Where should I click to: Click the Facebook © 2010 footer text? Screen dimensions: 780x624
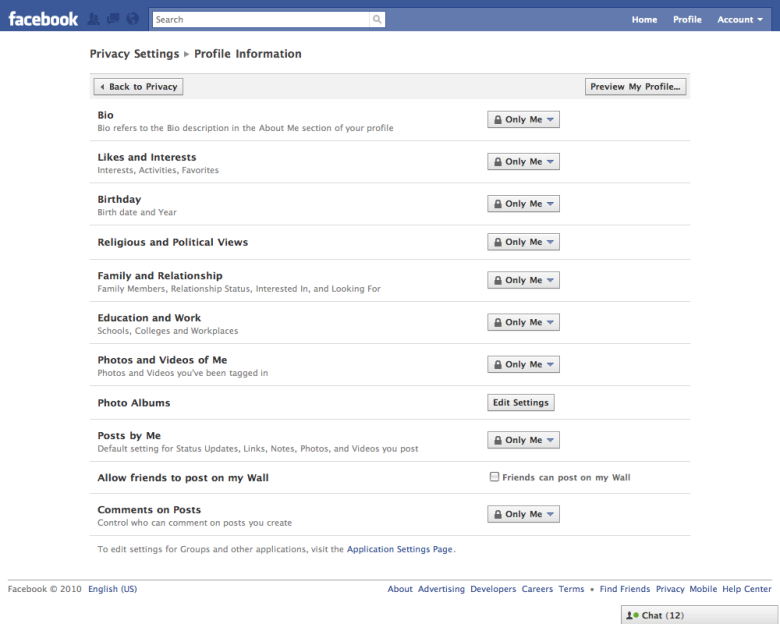tap(44, 589)
